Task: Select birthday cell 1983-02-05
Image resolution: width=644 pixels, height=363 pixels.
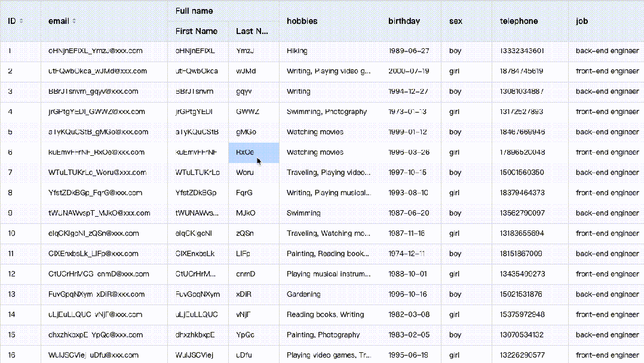Action: coord(409,335)
